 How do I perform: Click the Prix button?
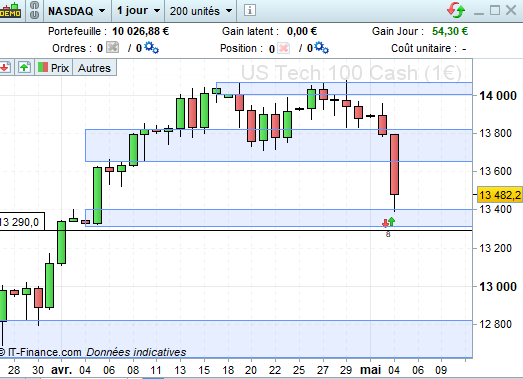53,67
